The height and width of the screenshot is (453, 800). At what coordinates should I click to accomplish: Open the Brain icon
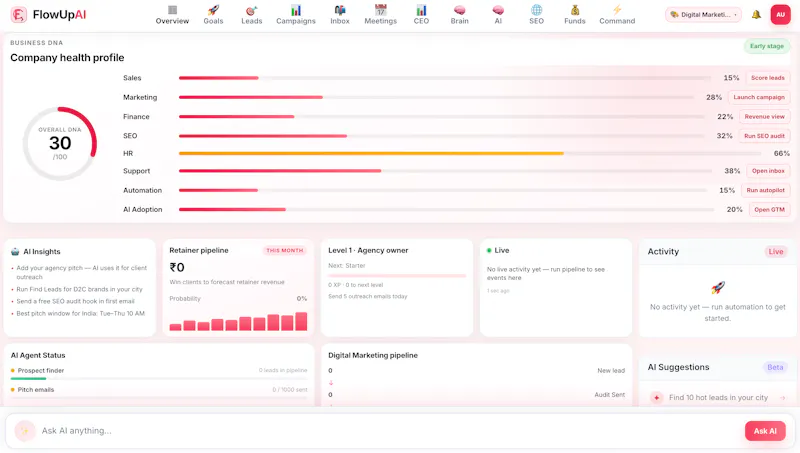[x=460, y=10]
